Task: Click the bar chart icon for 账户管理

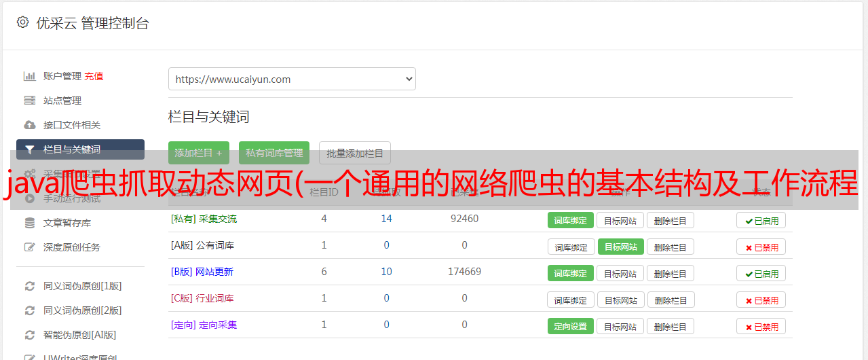Action: point(30,76)
